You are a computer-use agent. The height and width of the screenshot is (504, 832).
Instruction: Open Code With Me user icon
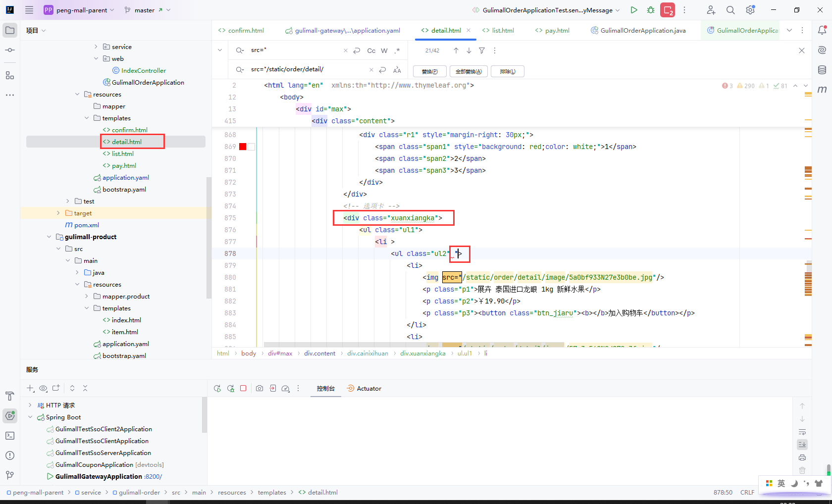click(x=711, y=10)
